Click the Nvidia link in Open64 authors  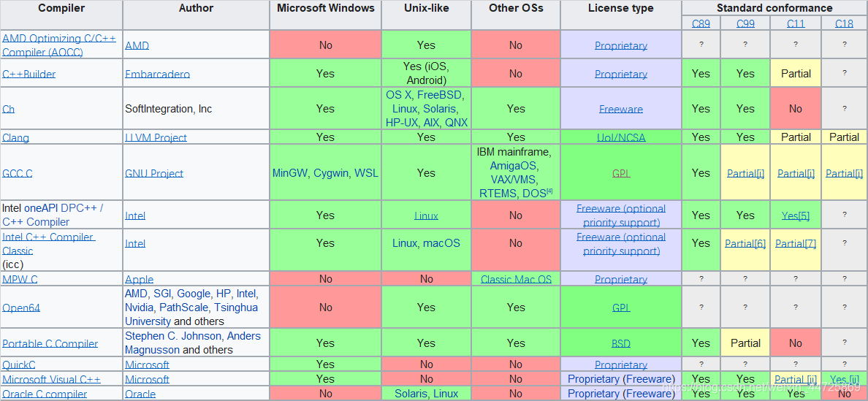(x=140, y=307)
